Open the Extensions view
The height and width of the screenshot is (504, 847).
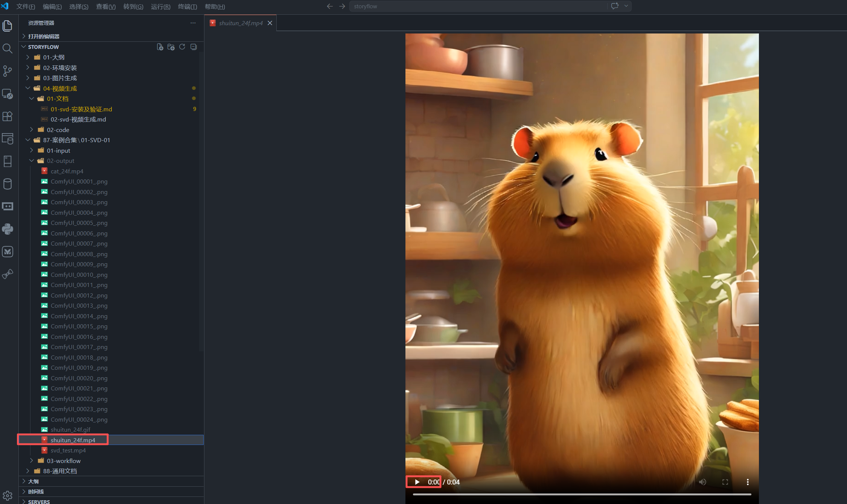(8, 116)
